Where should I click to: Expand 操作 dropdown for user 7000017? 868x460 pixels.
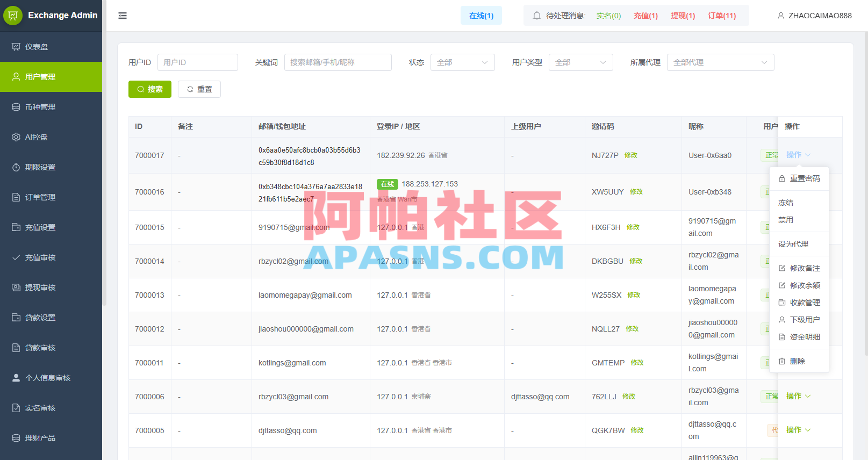[x=798, y=155]
